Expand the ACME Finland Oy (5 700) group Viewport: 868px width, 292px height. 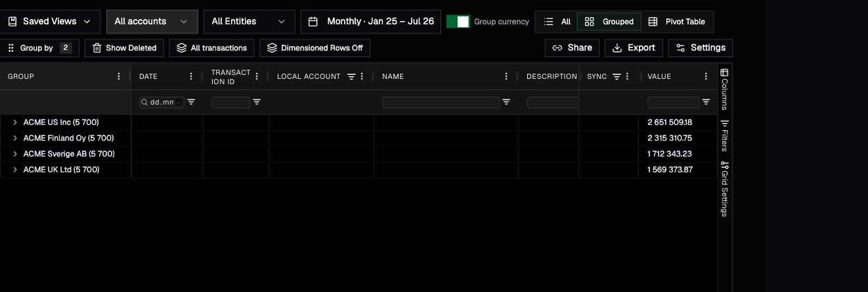14,138
